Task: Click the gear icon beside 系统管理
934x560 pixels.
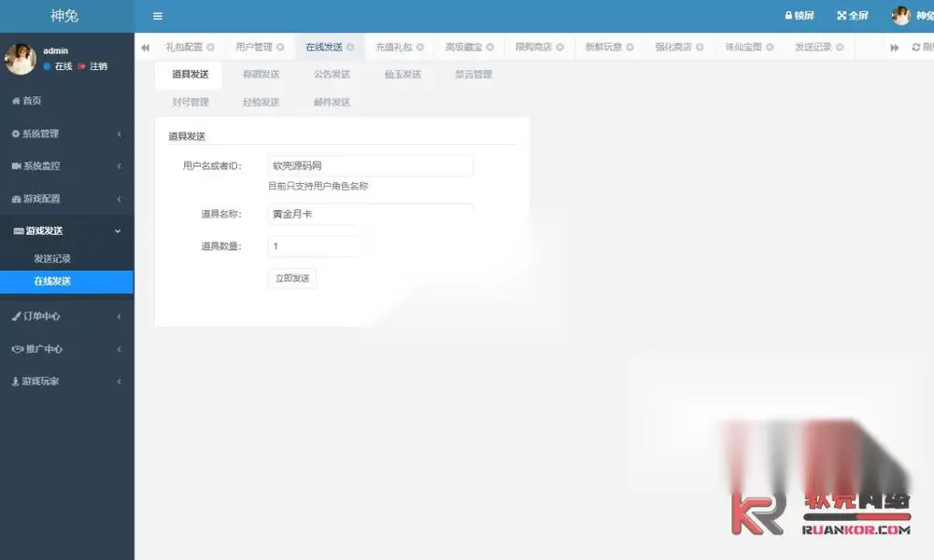Action: [x=16, y=133]
